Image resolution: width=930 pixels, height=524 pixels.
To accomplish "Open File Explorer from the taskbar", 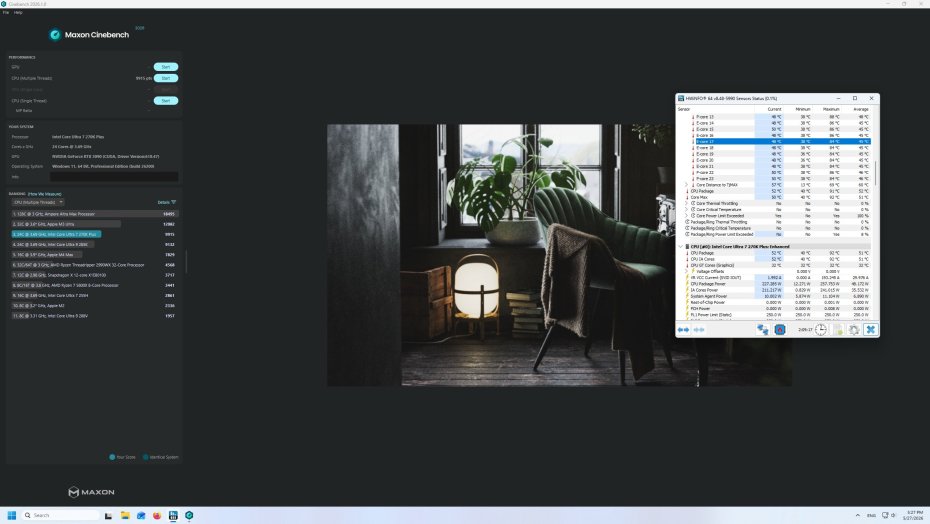I will pos(125,515).
